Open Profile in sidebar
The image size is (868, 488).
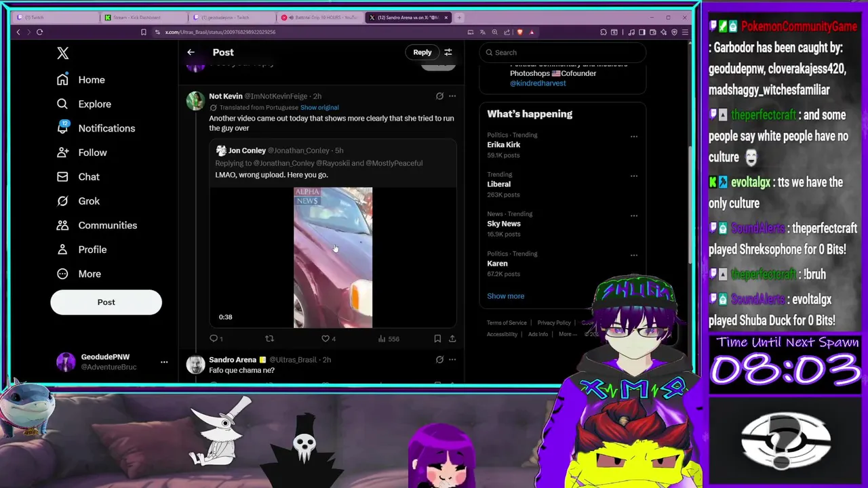pyautogui.click(x=82, y=249)
